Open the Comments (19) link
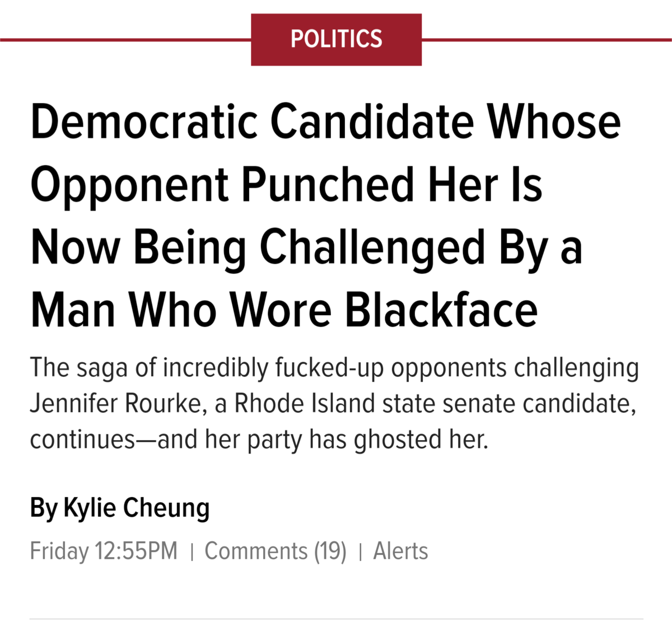The width and height of the screenshot is (672, 636). point(275,551)
